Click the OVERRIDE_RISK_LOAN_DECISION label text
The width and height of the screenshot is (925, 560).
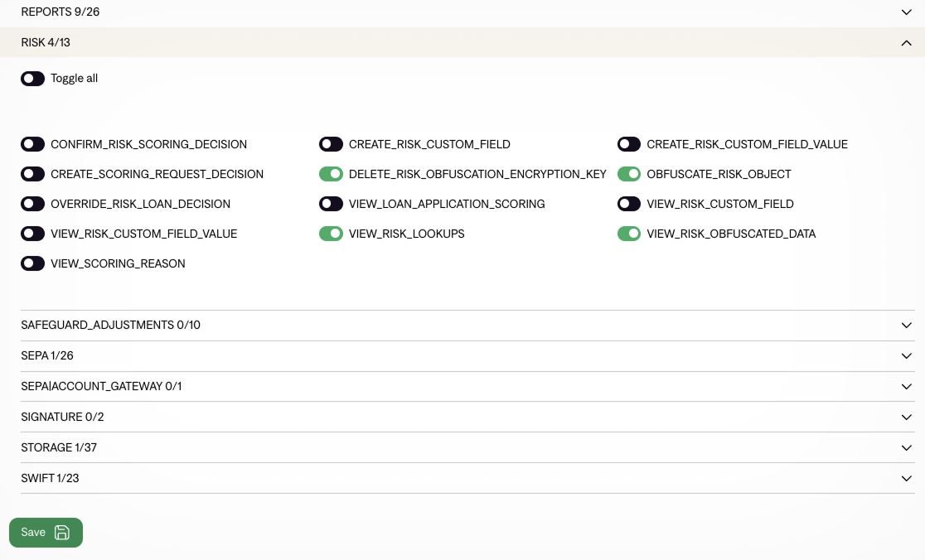pyautogui.click(x=140, y=204)
